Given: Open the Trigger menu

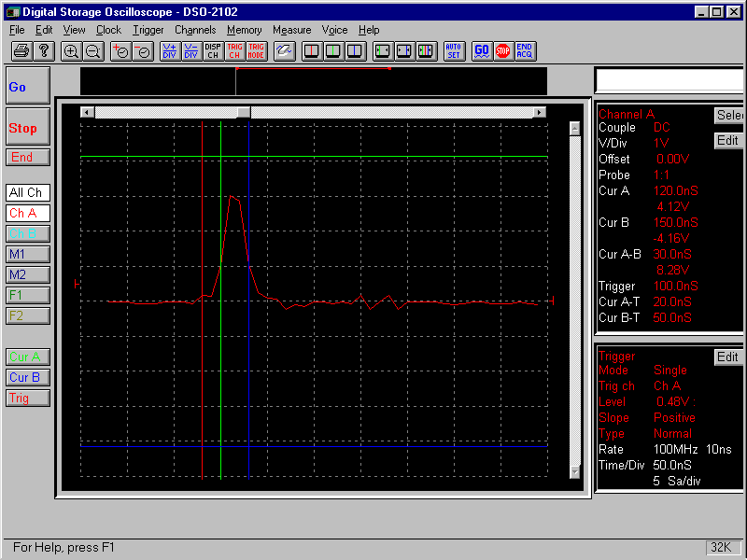Looking at the screenshot, I should (x=148, y=30).
